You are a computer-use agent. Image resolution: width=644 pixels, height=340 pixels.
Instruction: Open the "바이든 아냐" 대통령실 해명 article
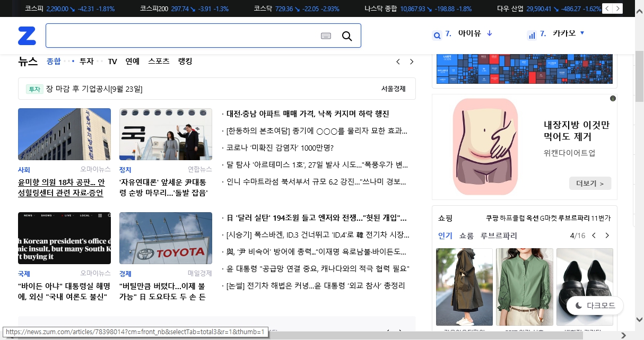(64, 291)
